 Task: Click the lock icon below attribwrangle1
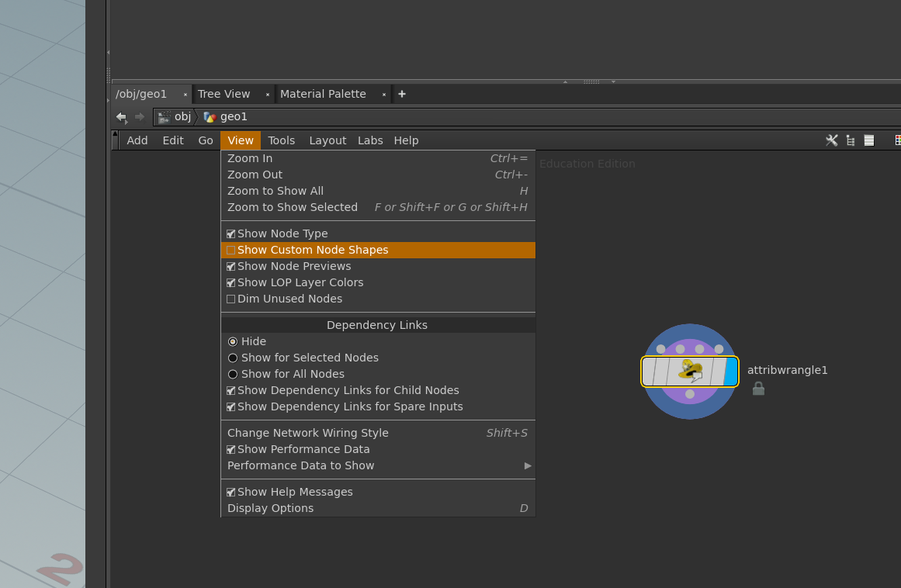[758, 389]
